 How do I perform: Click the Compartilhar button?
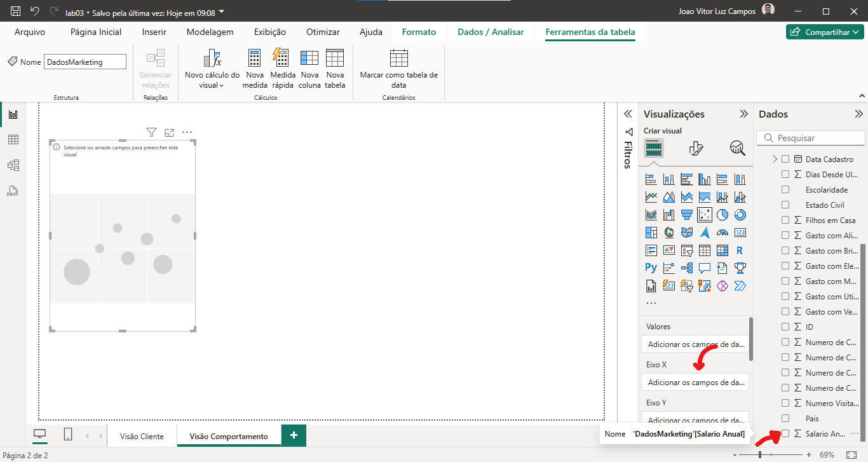pos(825,32)
